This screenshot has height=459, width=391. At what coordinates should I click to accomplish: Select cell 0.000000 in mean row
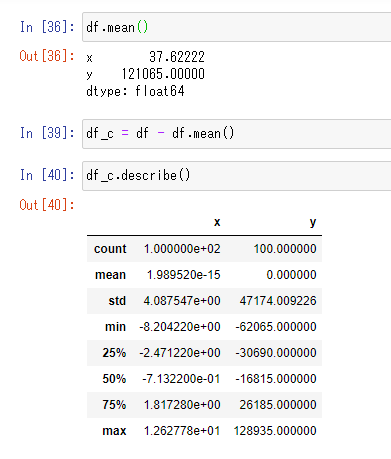point(291,275)
